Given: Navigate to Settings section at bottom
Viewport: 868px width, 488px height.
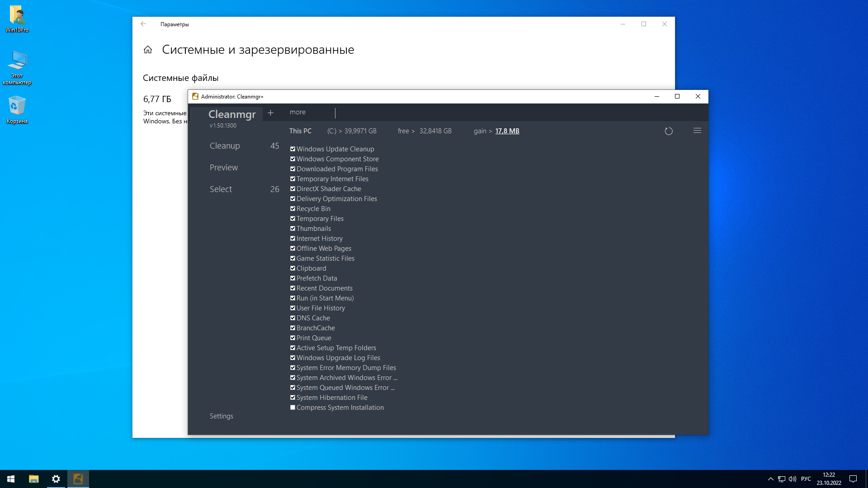Looking at the screenshot, I should (x=221, y=416).
